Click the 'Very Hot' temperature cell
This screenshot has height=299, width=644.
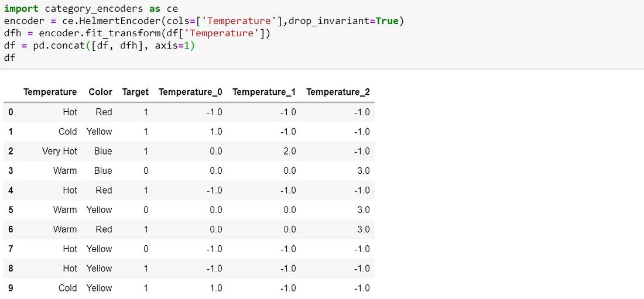point(60,151)
